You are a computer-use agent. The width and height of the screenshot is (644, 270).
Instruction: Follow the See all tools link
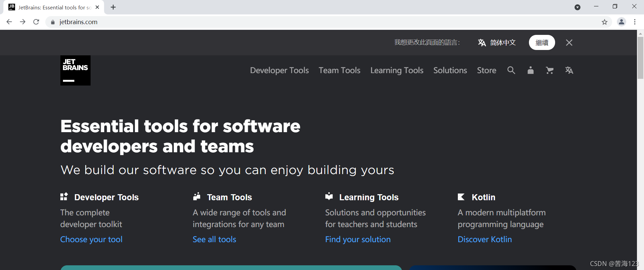point(214,239)
